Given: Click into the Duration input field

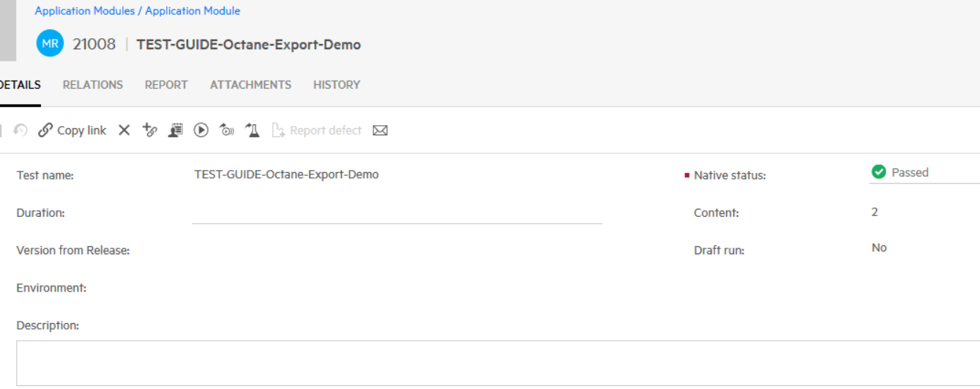Looking at the screenshot, I should 397,212.
